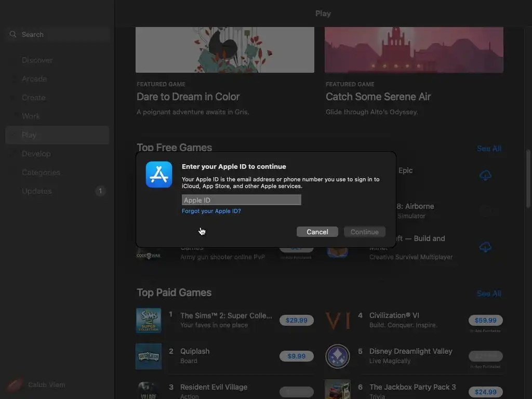
Task: Buy Civilization VI for $59.99
Action: [486, 320]
